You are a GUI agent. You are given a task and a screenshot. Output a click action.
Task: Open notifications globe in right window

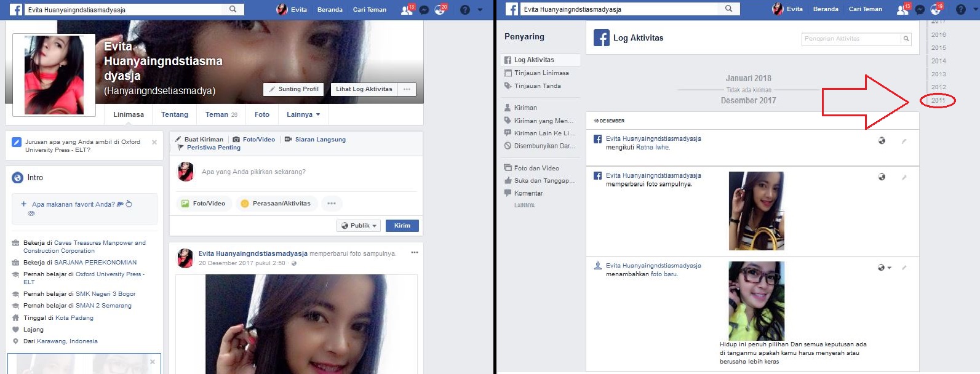point(936,10)
